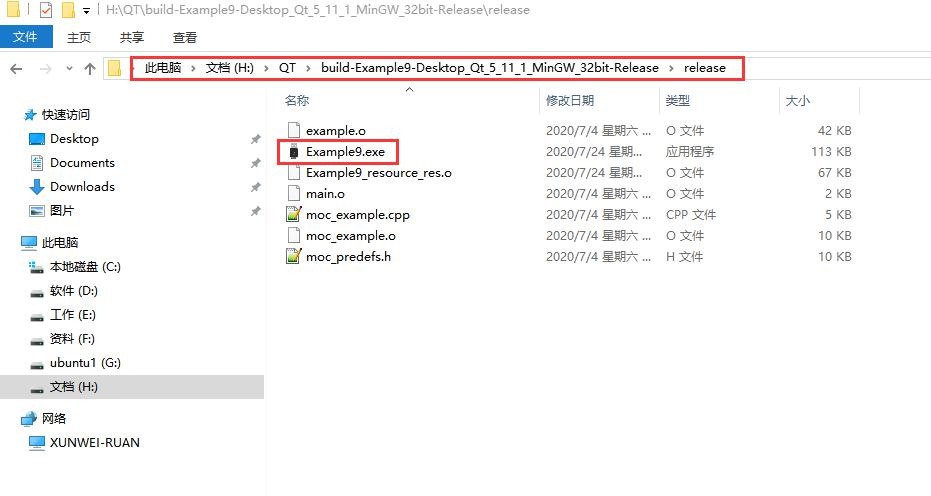The width and height of the screenshot is (931, 496).
Task: Open XUNWEI-RUAN network computer
Action: pos(95,443)
